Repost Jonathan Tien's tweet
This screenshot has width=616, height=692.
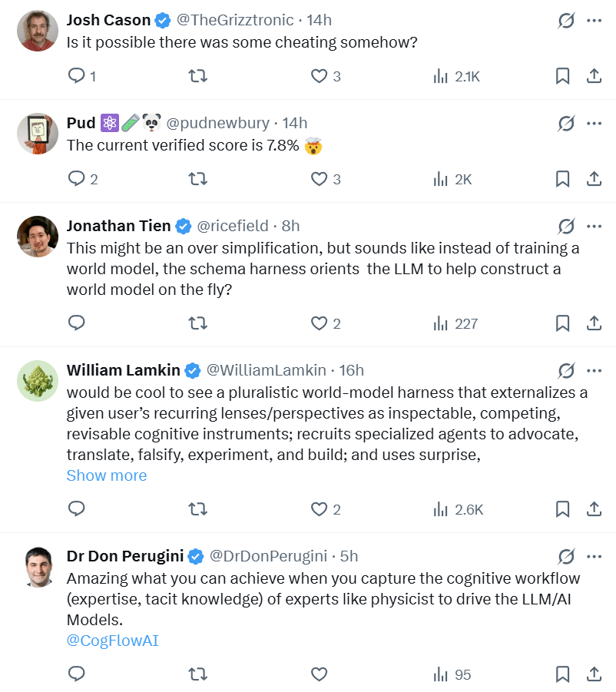(197, 323)
